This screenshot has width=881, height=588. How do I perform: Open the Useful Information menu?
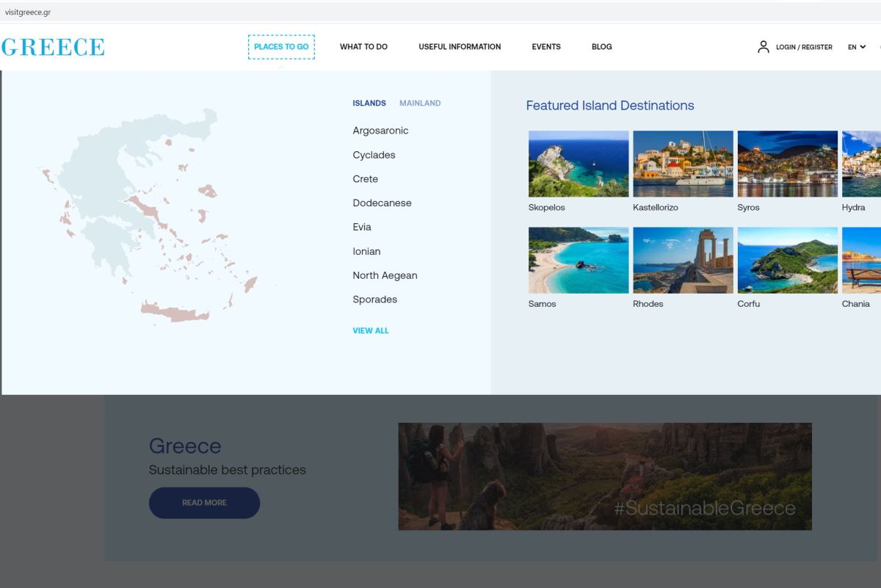460,47
